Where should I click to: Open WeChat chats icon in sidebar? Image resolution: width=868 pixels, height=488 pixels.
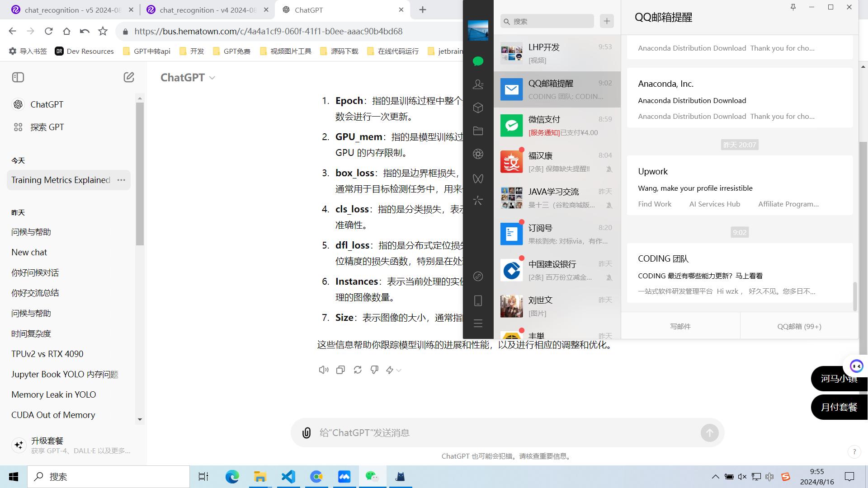click(478, 61)
